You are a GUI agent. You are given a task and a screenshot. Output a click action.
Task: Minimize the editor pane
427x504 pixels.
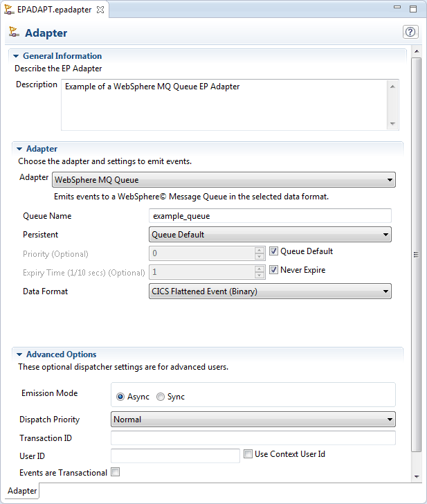[x=397, y=7]
